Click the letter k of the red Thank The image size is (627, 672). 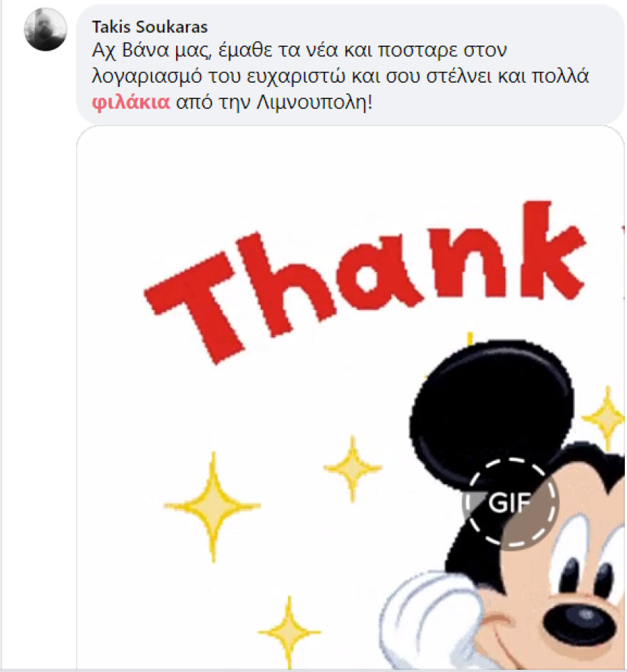coord(553,249)
